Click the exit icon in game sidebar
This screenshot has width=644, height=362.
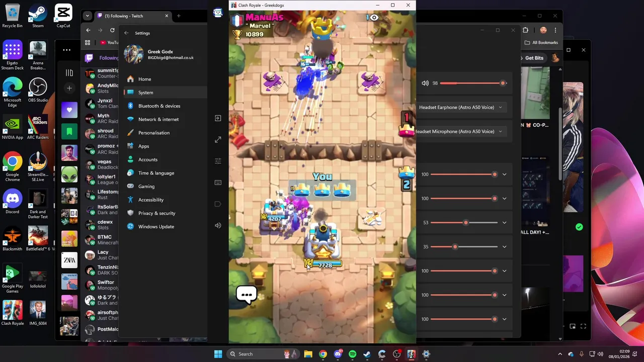click(x=218, y=118)
